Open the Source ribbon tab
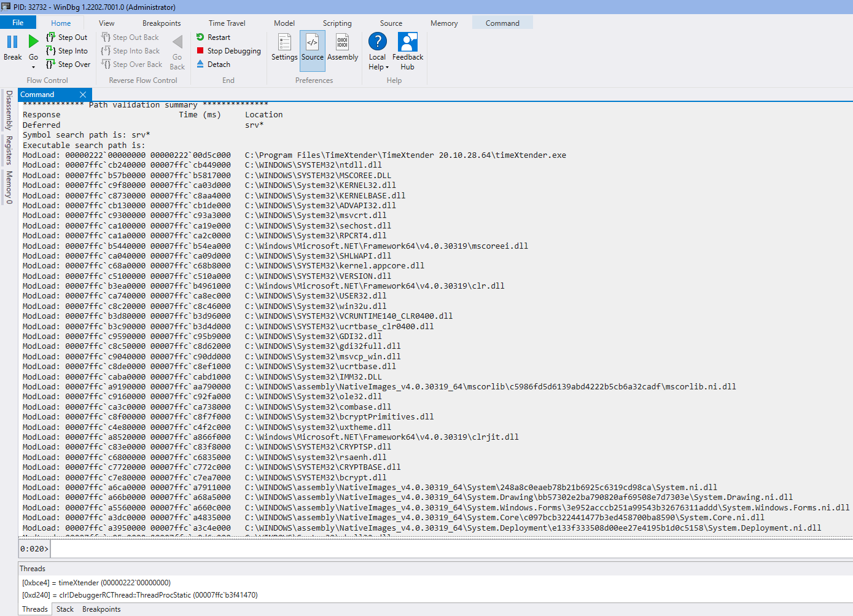This screenshot has height=616, width=853. pos(391,23)
